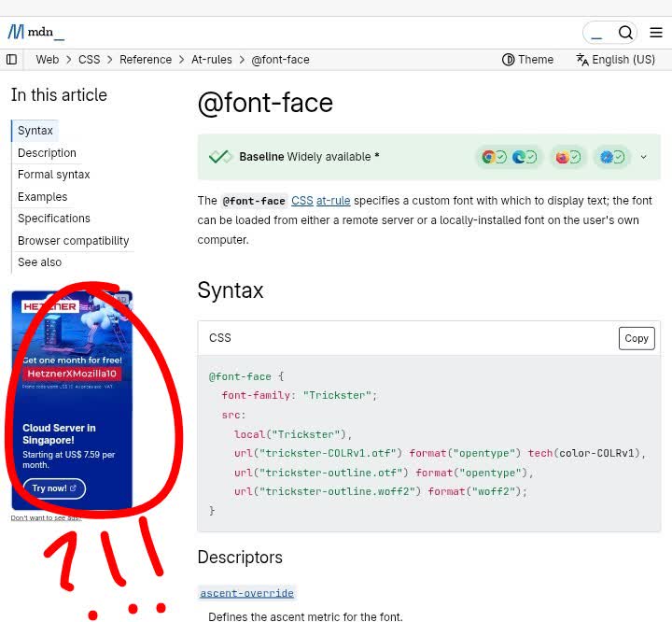
Task: Go to CSS in the breadcrumb
Action: pyautogui.click(x=89, y=60)
